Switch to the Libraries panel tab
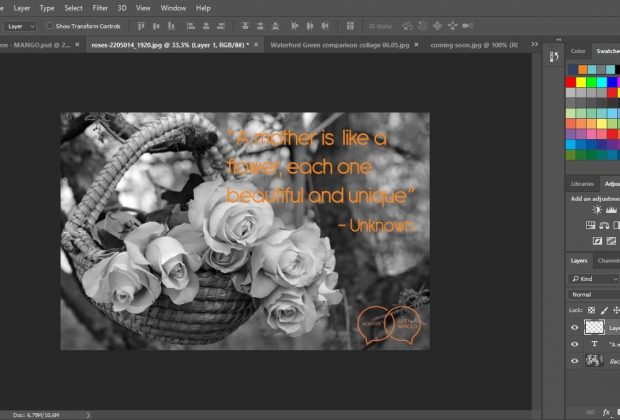 point(582,184)
